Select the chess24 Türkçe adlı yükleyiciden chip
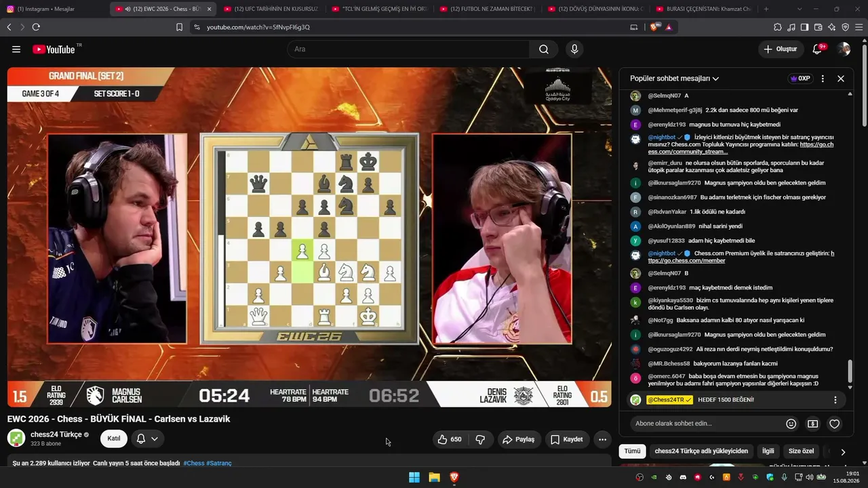This screenshot has width=868, height=488. (701, 451)
